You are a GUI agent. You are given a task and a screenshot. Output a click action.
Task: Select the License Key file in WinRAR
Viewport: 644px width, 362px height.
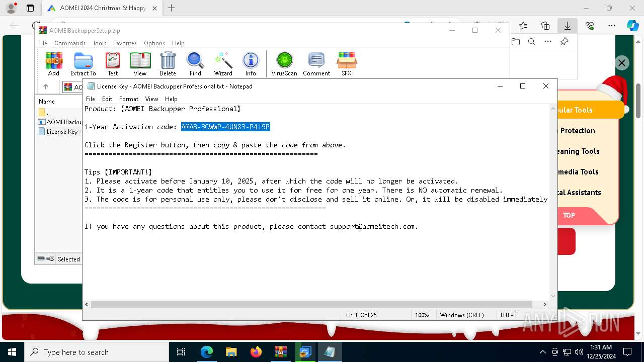pyautogui.click(x=59, y=132)
